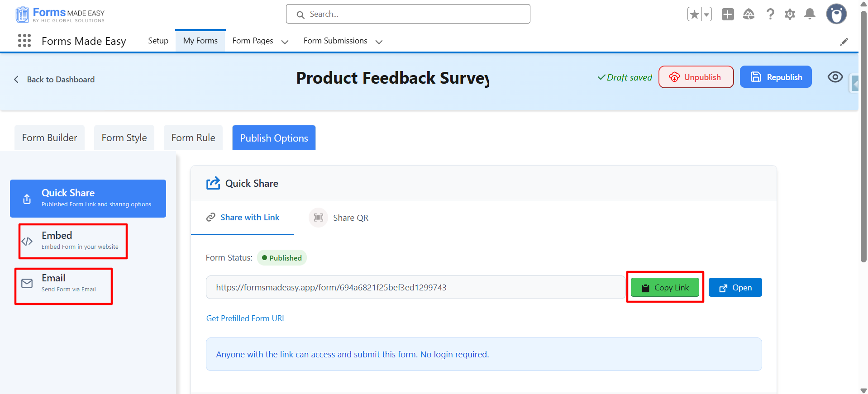The image size is (868, 394).
Task: Select the Share QR tab
Action: point(340,218)
